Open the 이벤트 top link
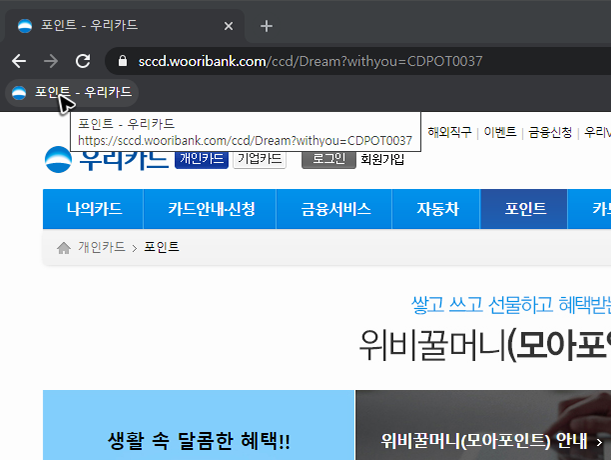 (x=500, y=132)
